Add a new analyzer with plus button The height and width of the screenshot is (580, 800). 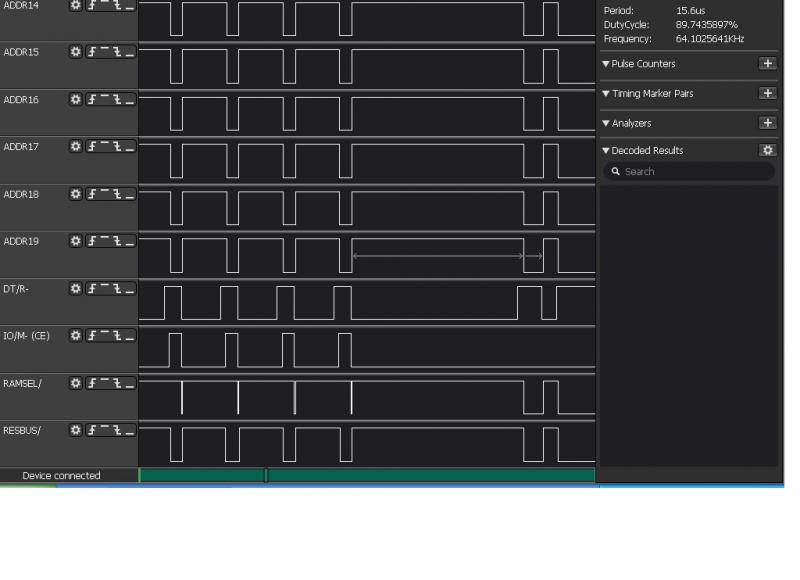coord(767,123)
